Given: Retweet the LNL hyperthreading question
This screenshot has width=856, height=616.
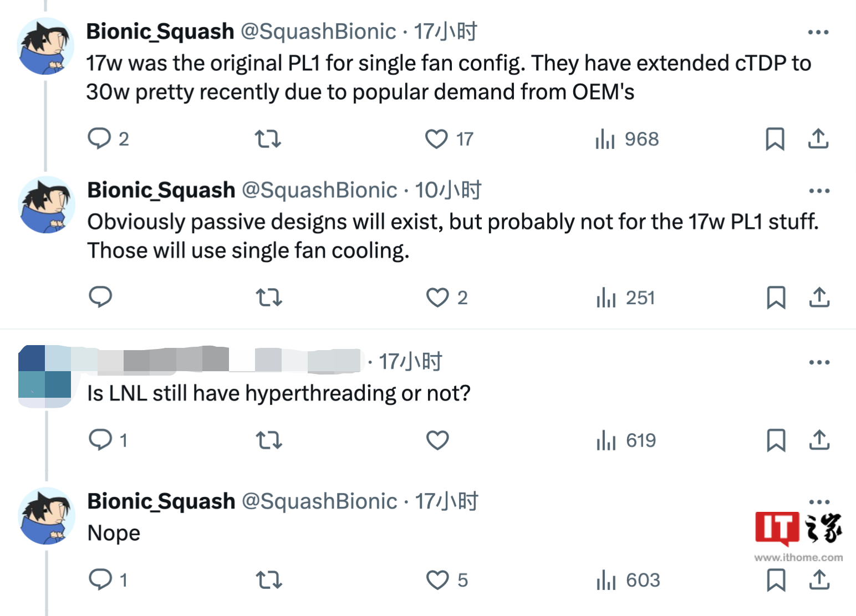Looking at the screenshot, I should pyautogui.click(x=269, y=440).
